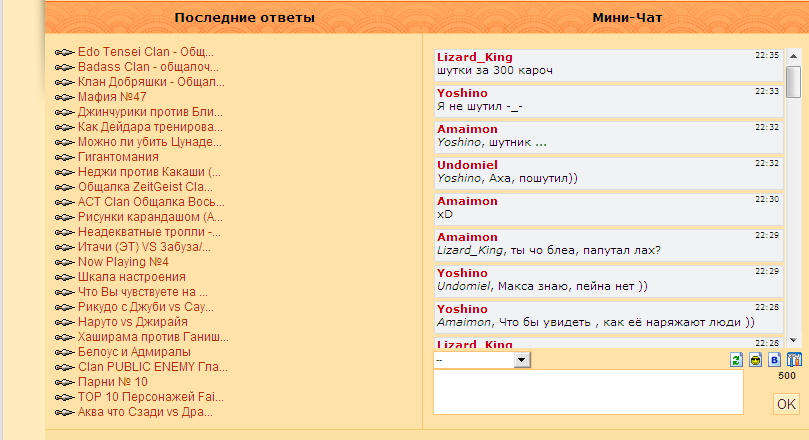Click Yoshino username on 'Макса знаю' message
The width and height of the screenshot is (809, 440).
pyautogui.click(x=462, y=273)
